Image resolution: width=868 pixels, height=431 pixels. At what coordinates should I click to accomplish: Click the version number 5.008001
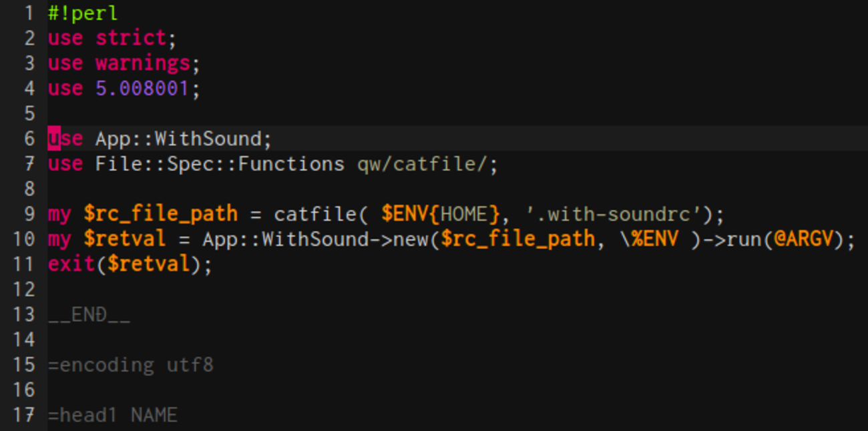click(x=142, y=89)
